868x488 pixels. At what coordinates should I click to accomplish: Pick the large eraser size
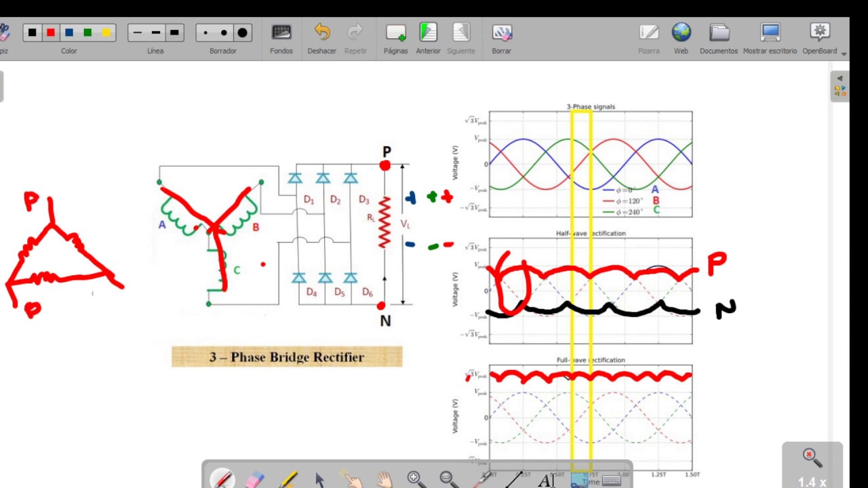pos(242,33)
